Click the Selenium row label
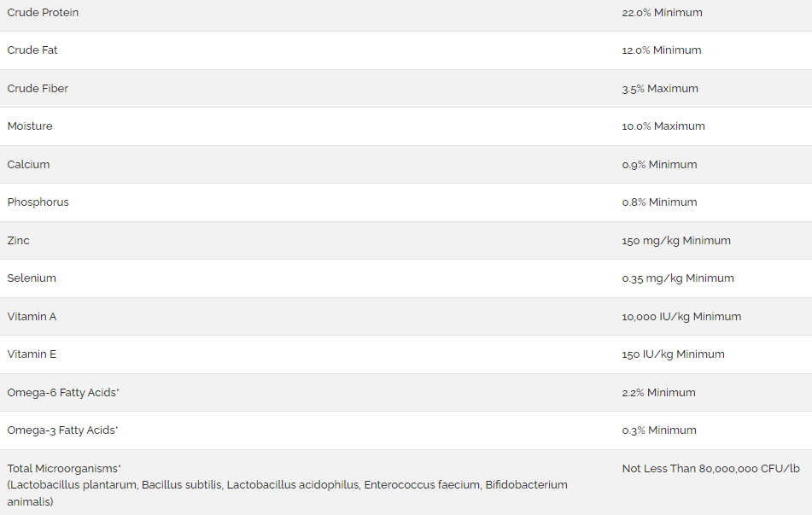Viewport: 812px width, 515px height. click(x=32, y=278)
